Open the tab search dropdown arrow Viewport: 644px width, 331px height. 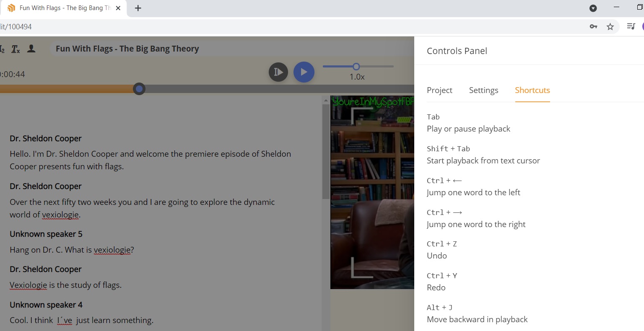point(593,8)
